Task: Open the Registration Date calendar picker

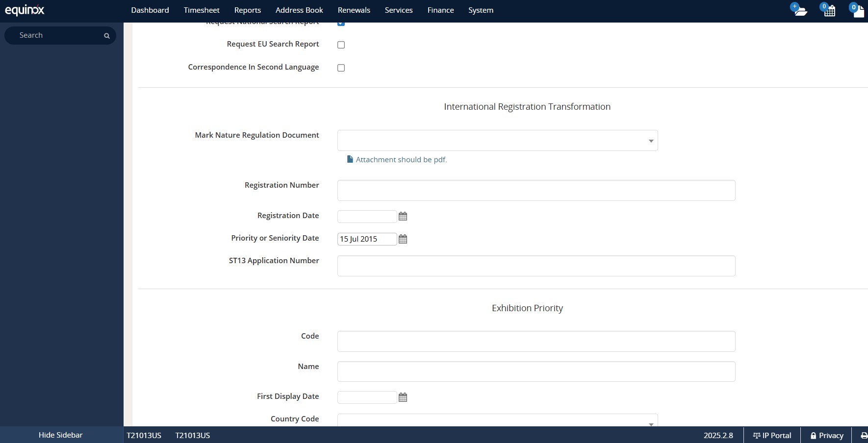Action: (x=403, y=216)
